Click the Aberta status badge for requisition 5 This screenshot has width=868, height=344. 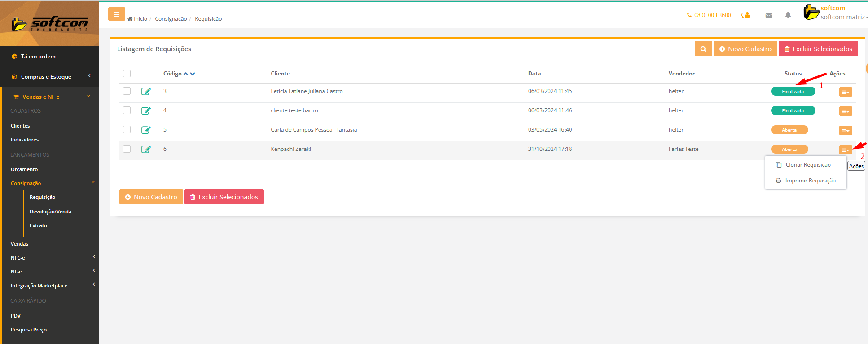(x=789, y=130)
